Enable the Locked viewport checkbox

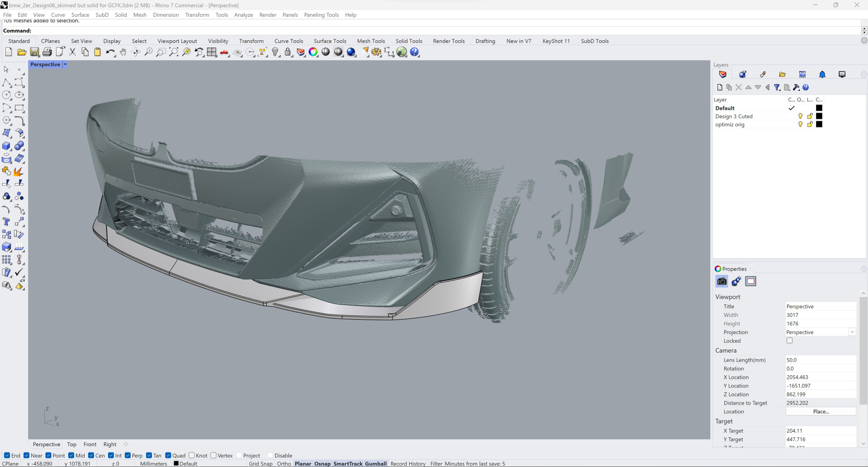789,341
